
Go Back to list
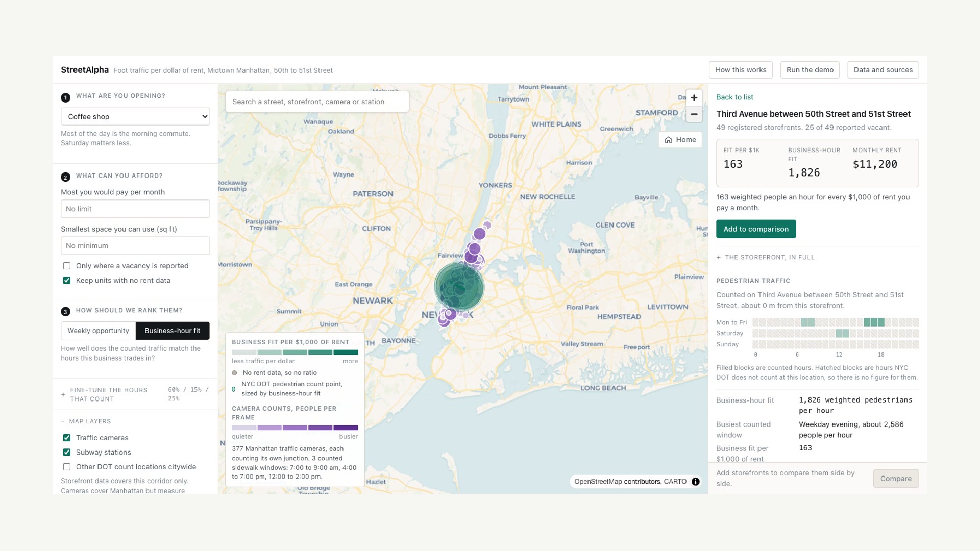(734, 97)
